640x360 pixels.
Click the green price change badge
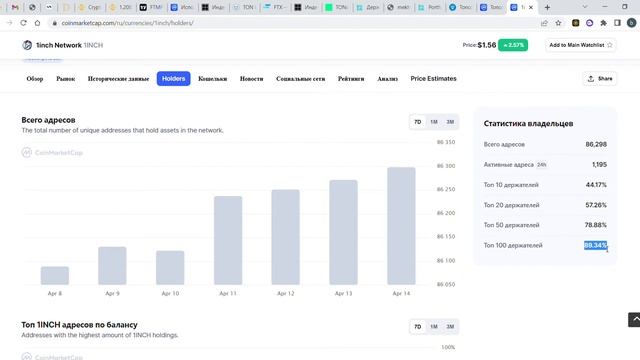(x=513, y=45)
